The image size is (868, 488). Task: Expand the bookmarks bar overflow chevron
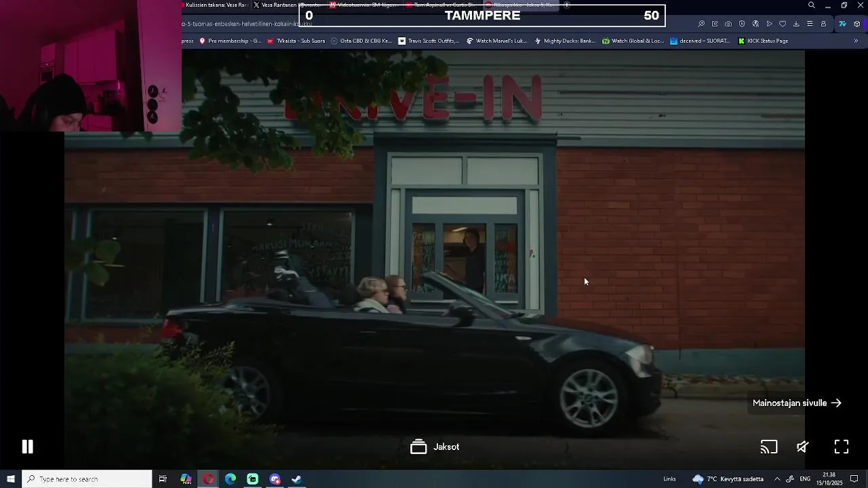(856, 41)
